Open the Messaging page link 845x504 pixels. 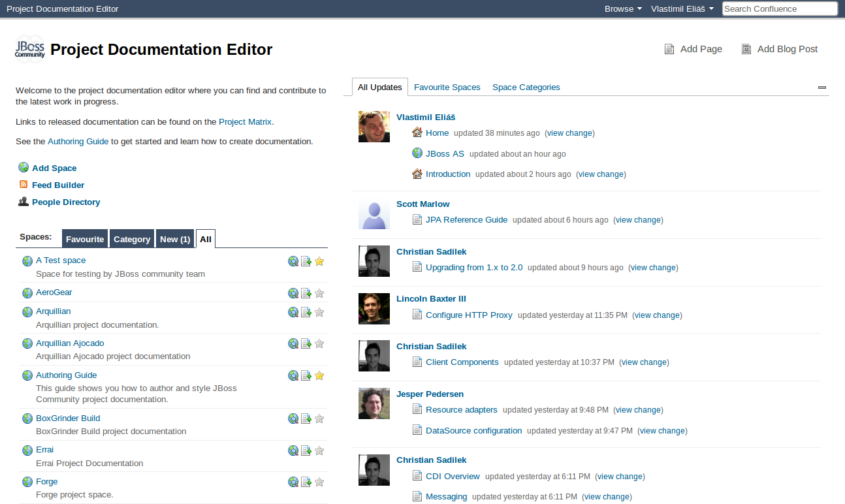(x=447, y=496)
